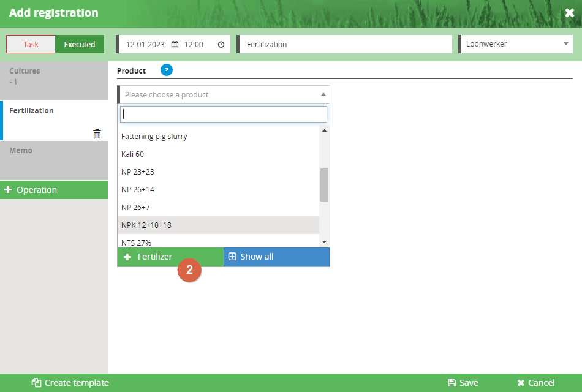Open the Cultures section tab

(54, 75)
